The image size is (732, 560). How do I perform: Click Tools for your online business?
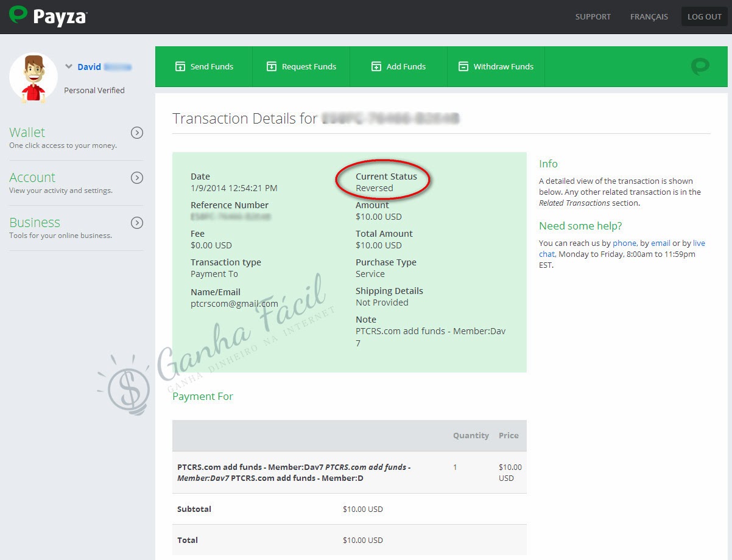click(60, 236)
